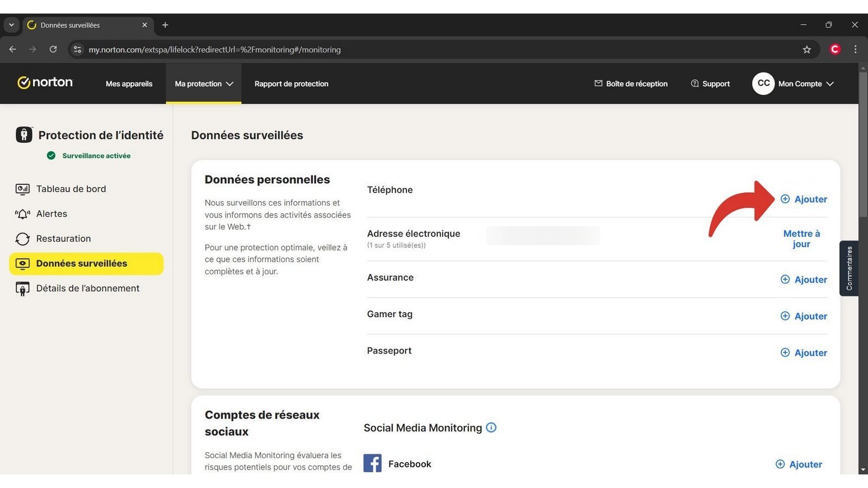Click the Protection de l'identité shield icon

coord(24,134)
